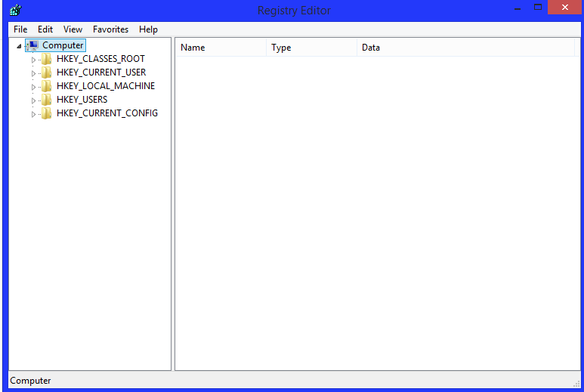Open the Favorites menu
The width and height of the screenshot is (584, 392).
pyautogui.click(x=110, y=29)
